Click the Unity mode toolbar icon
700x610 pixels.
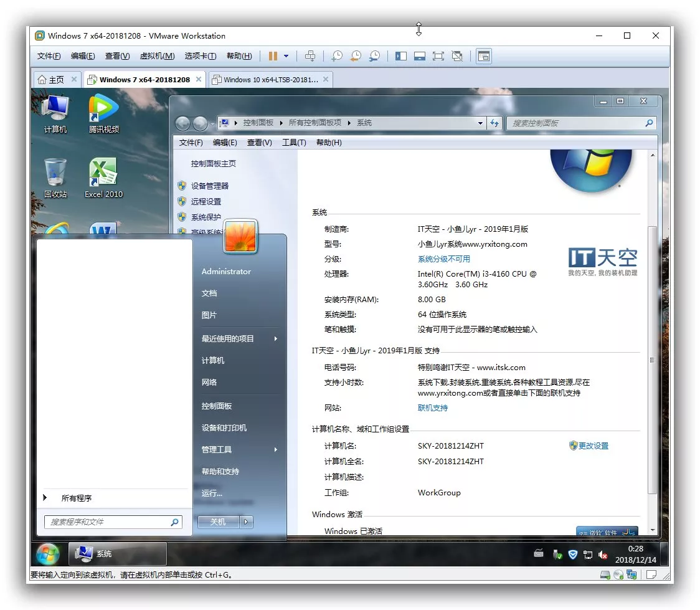click(x=457, y=56)
